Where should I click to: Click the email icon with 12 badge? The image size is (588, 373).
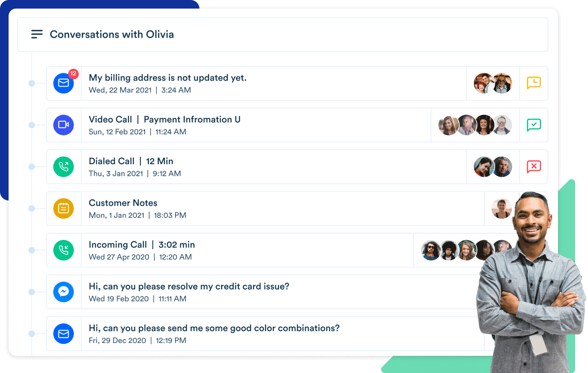[64, 83]
